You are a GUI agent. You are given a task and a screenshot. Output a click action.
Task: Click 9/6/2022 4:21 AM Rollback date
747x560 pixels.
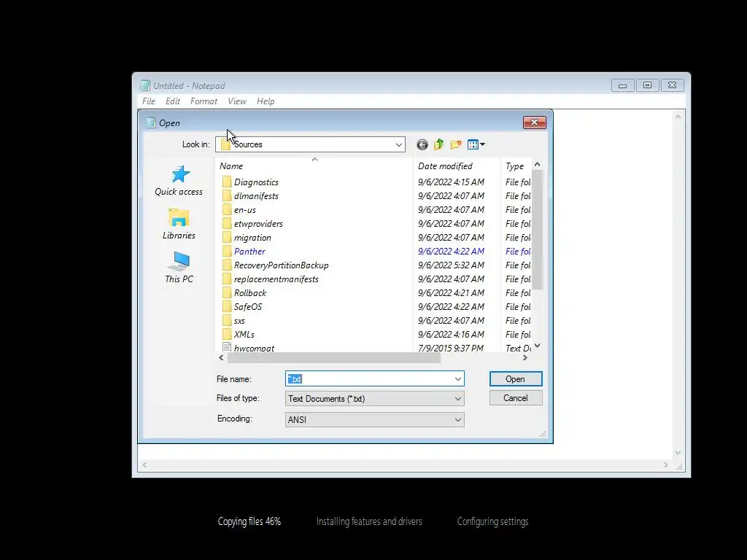[451, 293]
